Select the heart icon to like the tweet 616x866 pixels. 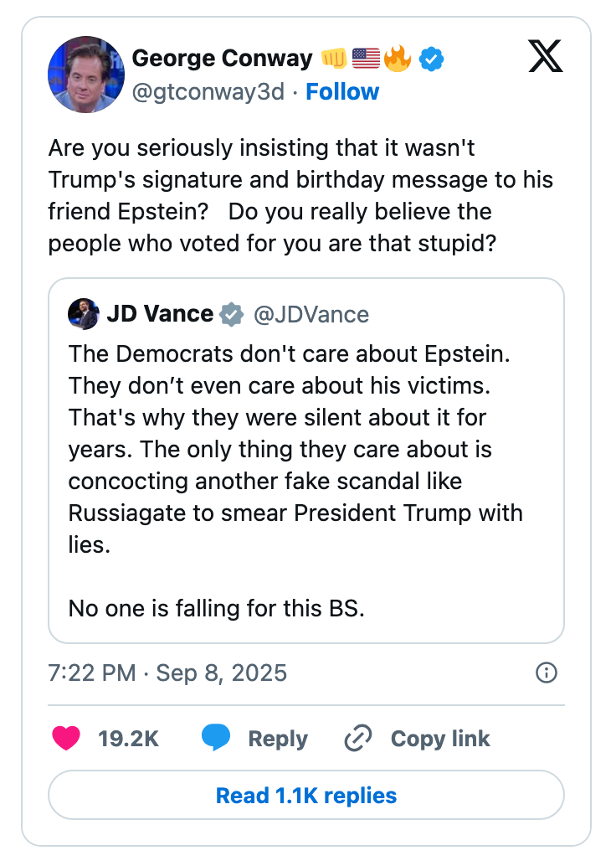click(66, 739)
